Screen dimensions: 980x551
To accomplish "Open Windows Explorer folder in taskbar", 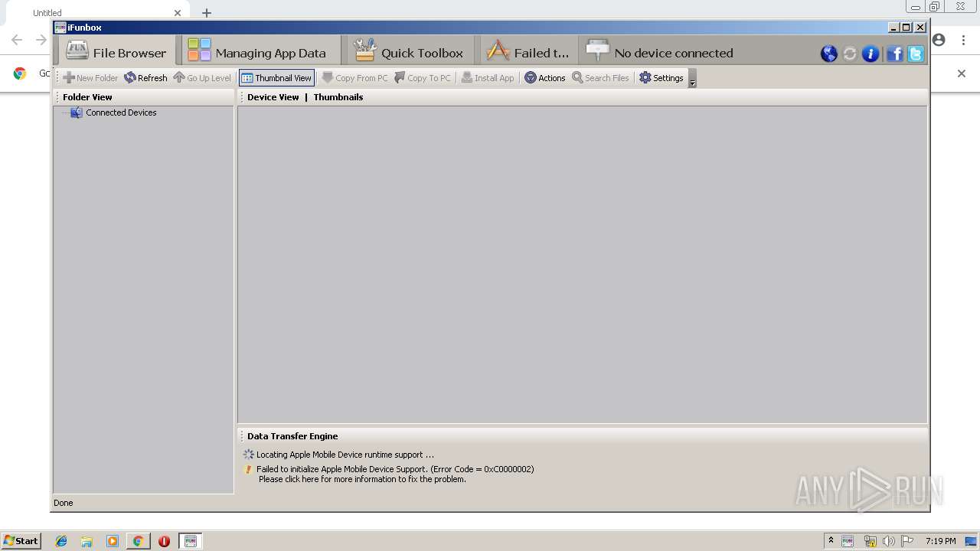I will pos(87,541).
